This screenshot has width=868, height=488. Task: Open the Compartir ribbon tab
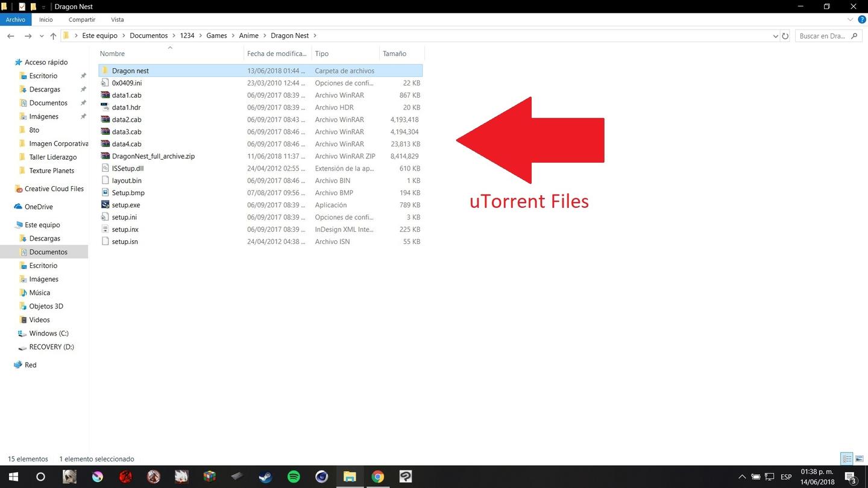pos(82,19)
